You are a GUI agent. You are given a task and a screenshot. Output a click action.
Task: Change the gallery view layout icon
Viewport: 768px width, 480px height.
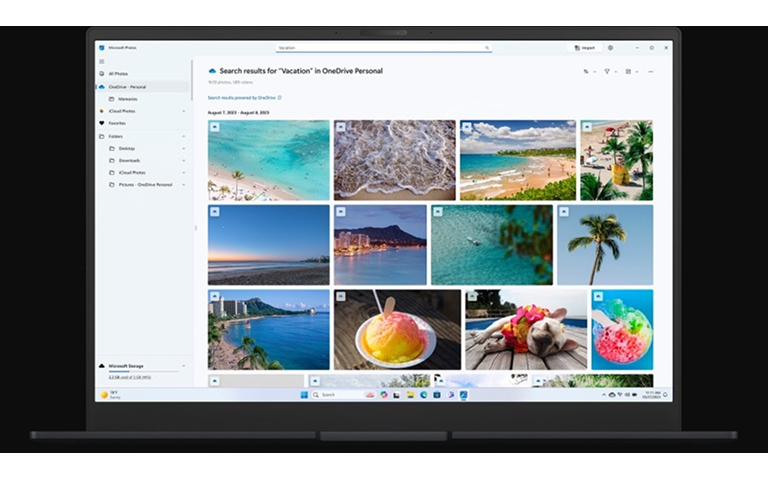[x=628, y=72]
